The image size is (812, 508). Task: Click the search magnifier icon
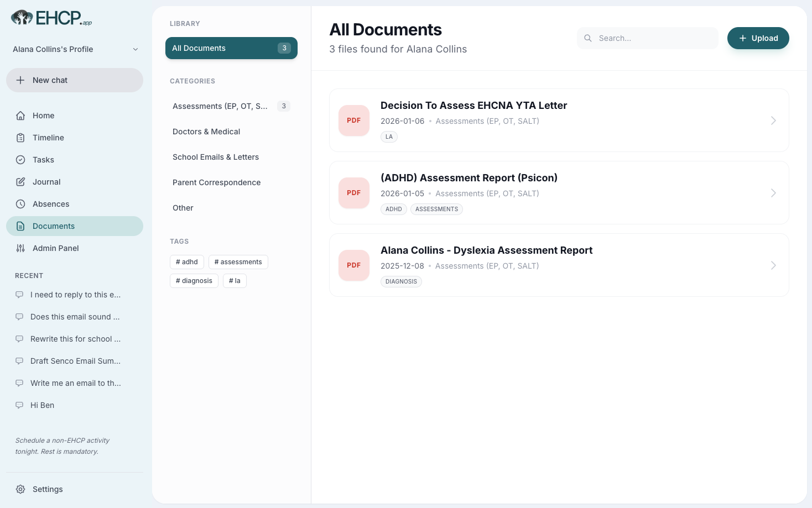588,38
